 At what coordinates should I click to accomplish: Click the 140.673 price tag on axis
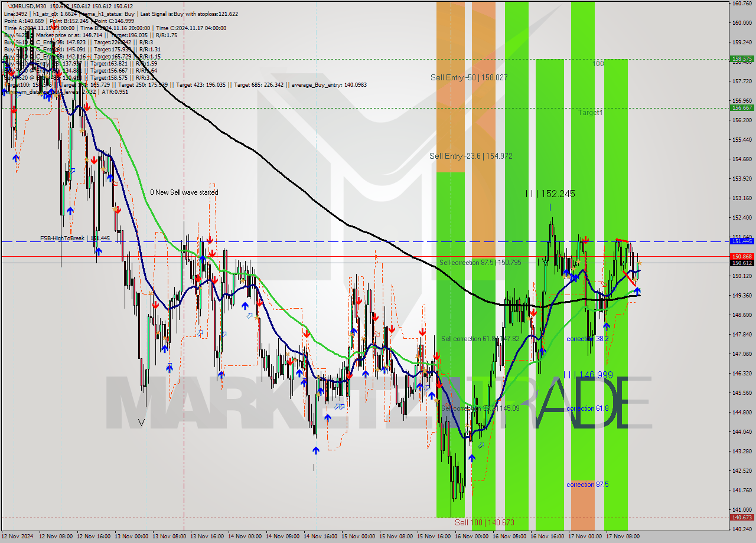click(x=742, y=518)
